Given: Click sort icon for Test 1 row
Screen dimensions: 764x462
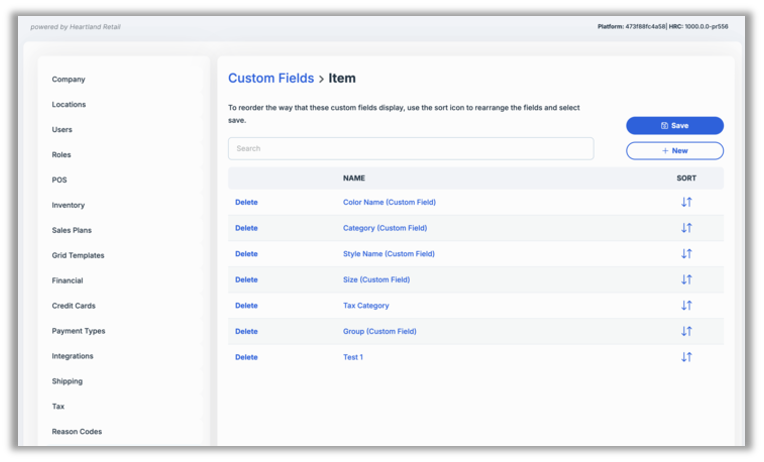Looking at the screenshot, I should click(686, 357).
